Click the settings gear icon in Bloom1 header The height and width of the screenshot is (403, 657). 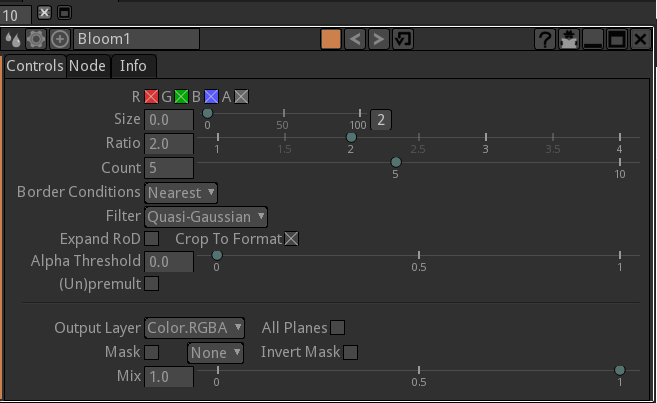36,39
